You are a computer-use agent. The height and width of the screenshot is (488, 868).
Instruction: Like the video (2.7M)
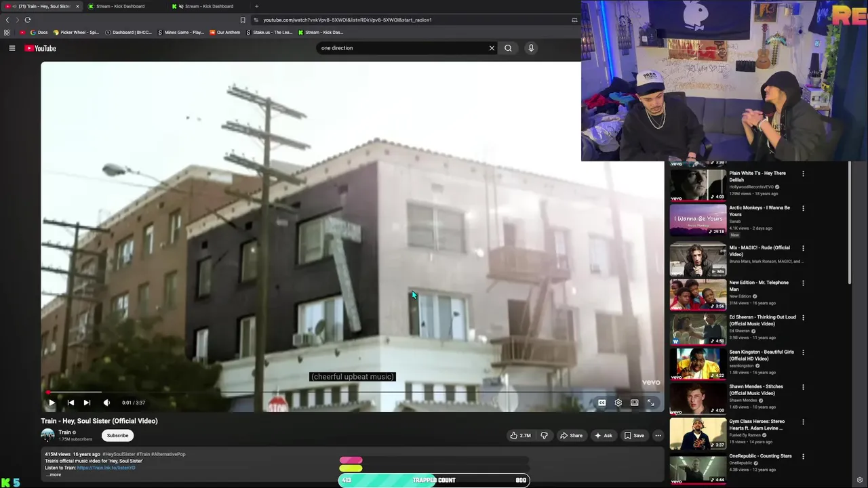[x=521, y=435]
